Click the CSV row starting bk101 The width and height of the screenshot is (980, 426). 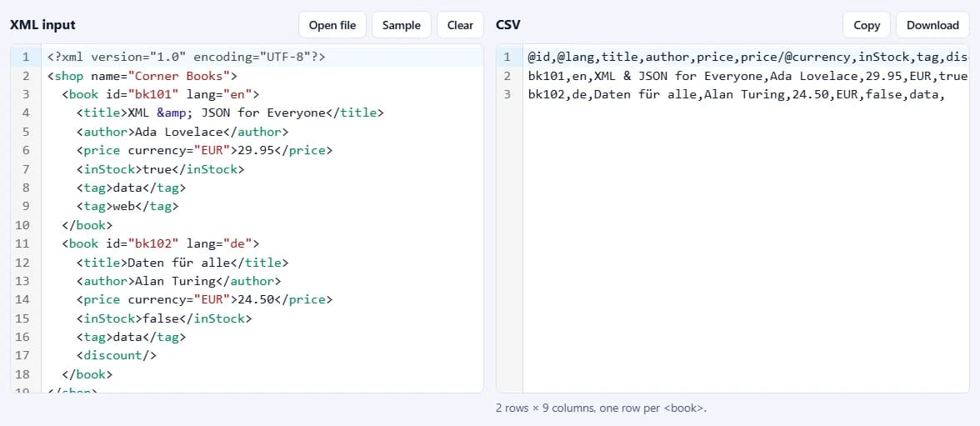[x=747, y=76]
